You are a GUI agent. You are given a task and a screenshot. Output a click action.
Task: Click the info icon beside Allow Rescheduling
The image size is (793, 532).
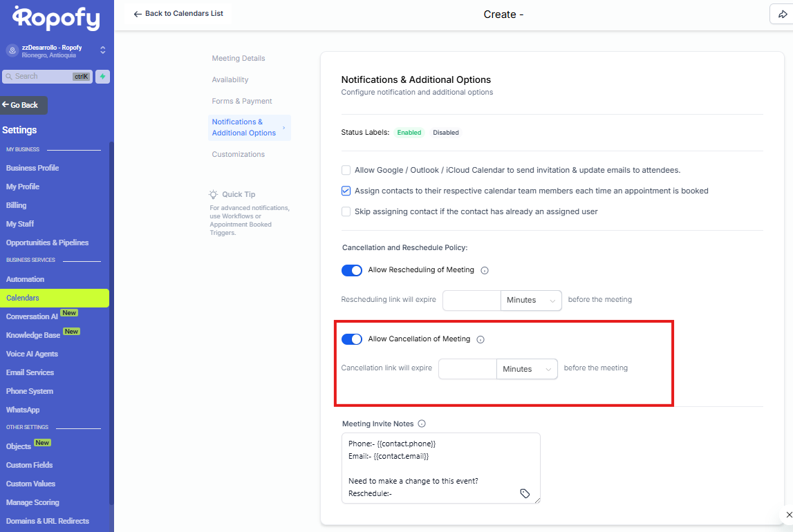pos(485,271)
